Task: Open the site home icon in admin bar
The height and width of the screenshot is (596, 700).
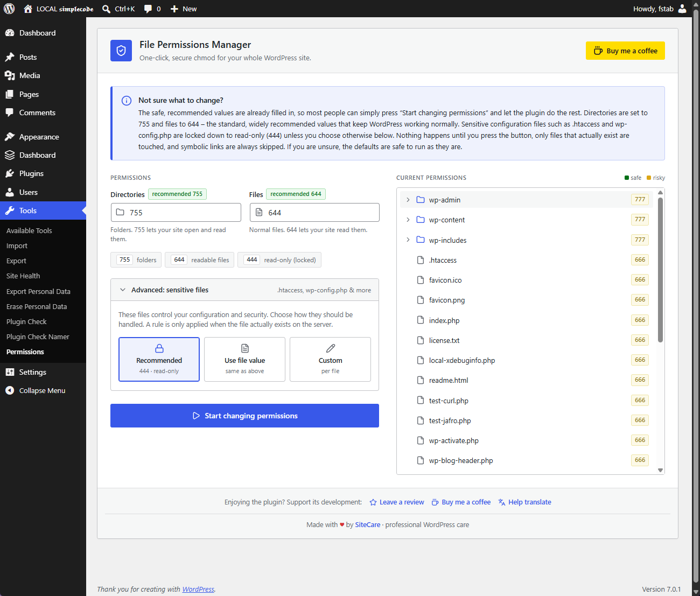Action: click(28, 9)
